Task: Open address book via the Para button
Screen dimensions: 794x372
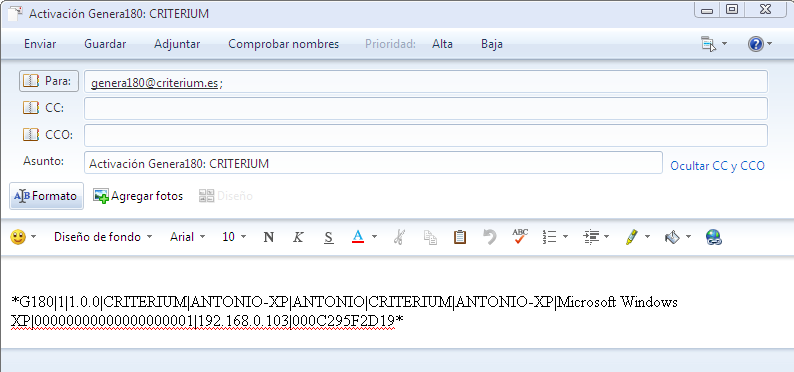Action: point(49,81)
